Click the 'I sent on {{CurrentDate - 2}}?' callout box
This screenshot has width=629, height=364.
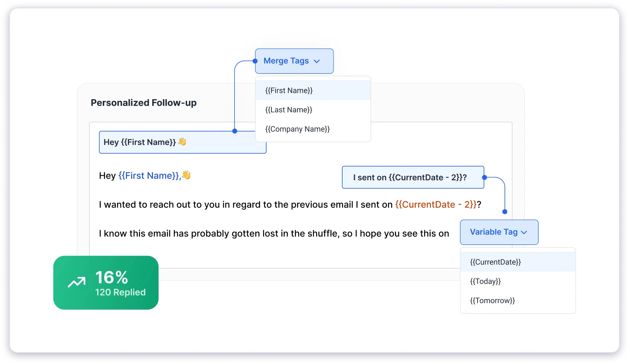click(x=413, y=177)
